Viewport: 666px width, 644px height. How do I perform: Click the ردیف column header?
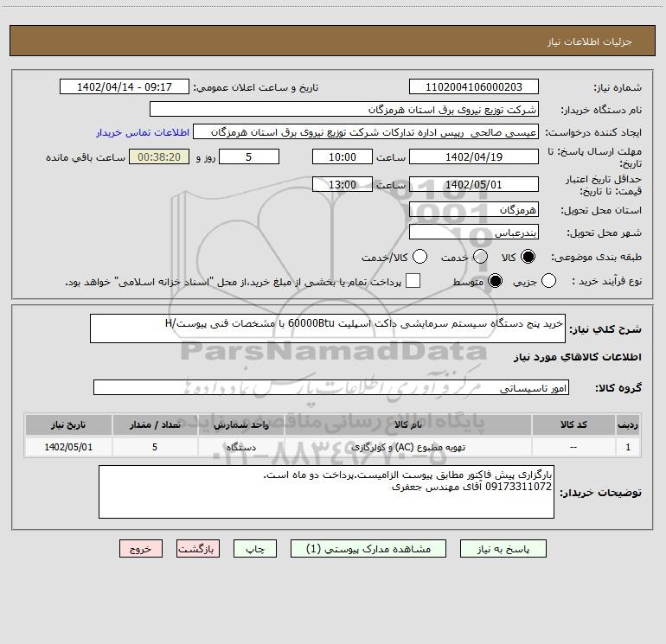click(x=628, y=425)
